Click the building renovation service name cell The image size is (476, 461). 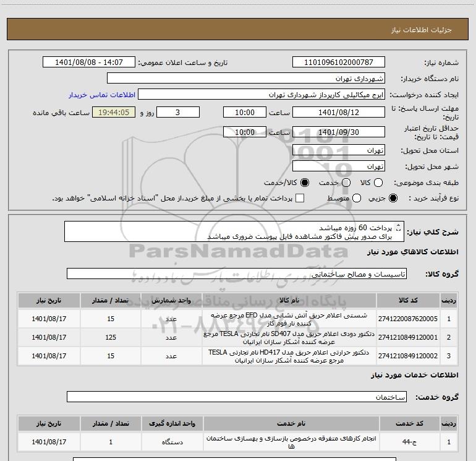coord(291,442)
